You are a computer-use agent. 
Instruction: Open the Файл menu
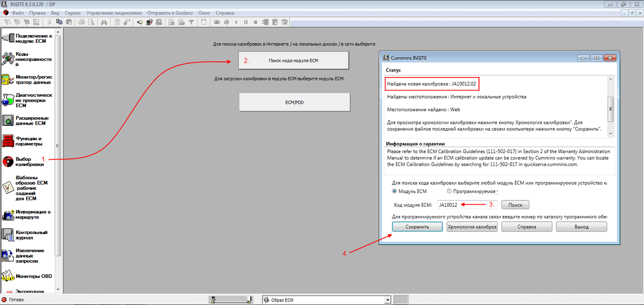[x=18, y=13]
